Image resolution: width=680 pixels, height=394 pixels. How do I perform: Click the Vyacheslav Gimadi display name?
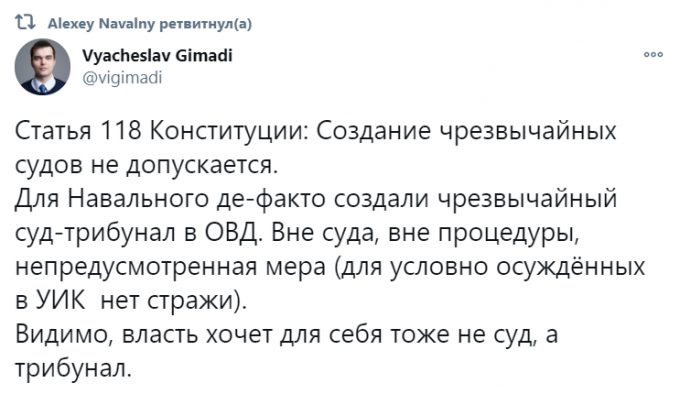[157, 55]
